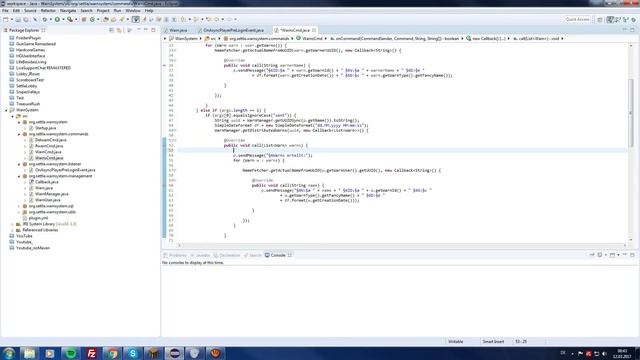Toggle Link with Editor in Package Explorer
Viewport: 640px width, 360px height.
click(119, 30)
